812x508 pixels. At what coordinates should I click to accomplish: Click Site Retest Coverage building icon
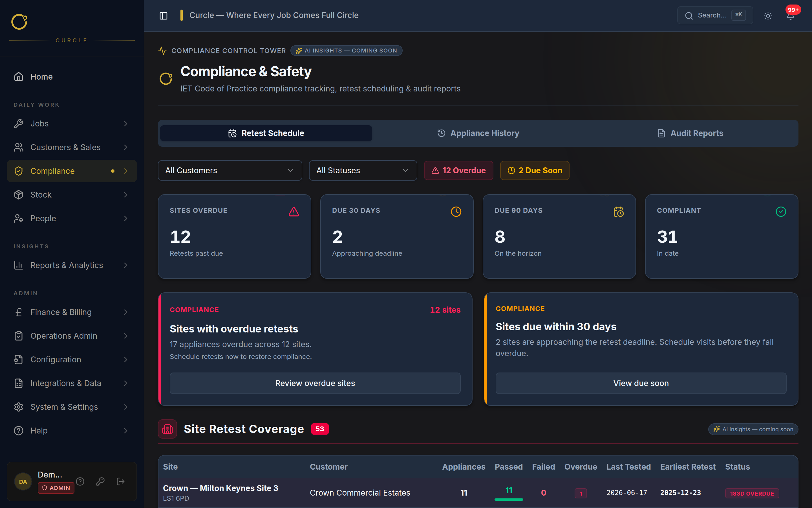coord(167,429)
